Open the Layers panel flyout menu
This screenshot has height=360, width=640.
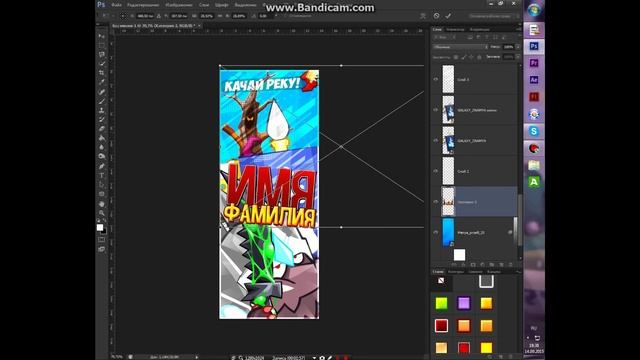tap(518, 29)
